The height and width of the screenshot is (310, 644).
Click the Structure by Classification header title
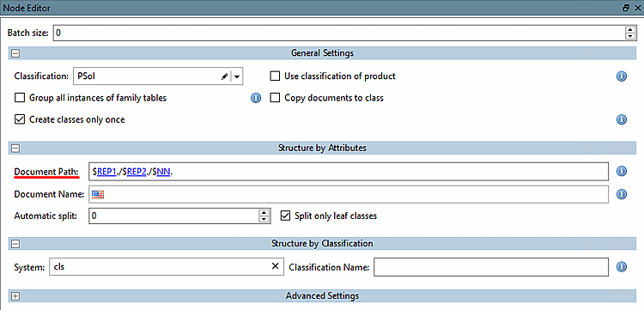tap(322, 244)
